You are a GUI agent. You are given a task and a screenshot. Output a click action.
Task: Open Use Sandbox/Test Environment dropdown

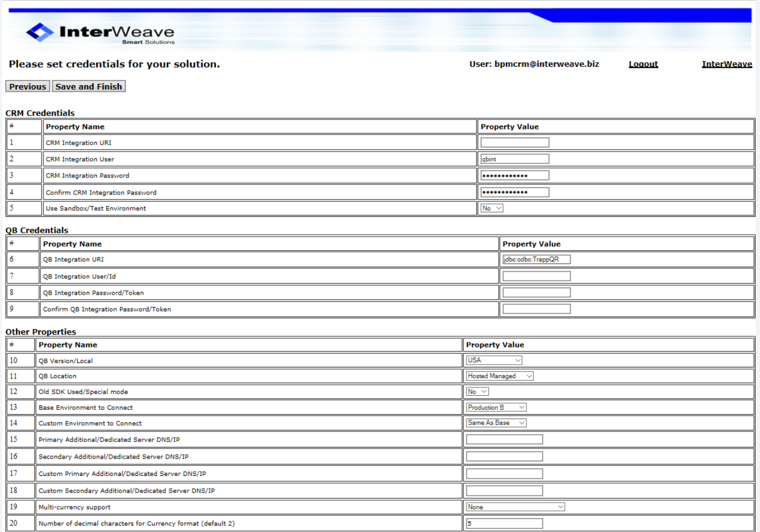491,208
